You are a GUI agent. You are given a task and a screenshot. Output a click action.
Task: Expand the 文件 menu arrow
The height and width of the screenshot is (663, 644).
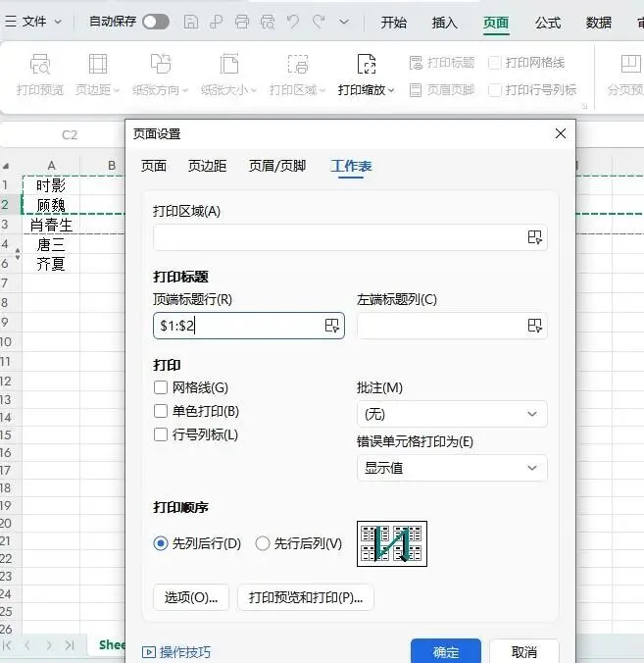(58, 22)
